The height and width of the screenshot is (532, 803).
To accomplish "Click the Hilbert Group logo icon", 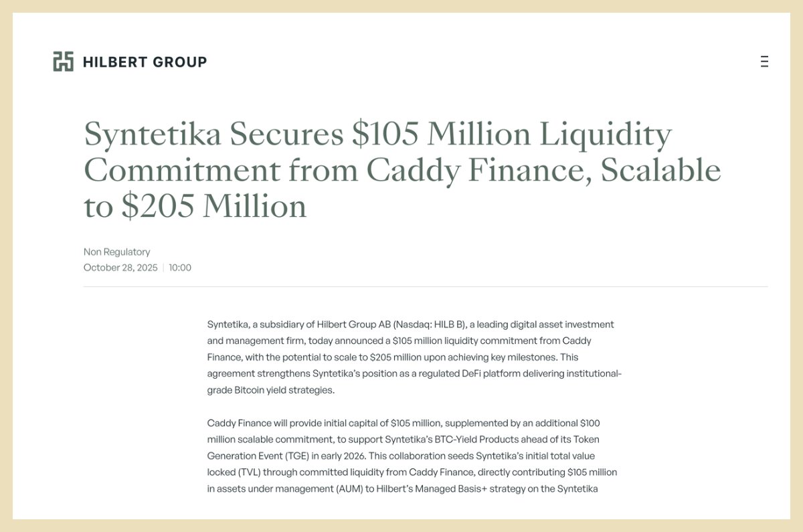I will [x=63, y=62].
